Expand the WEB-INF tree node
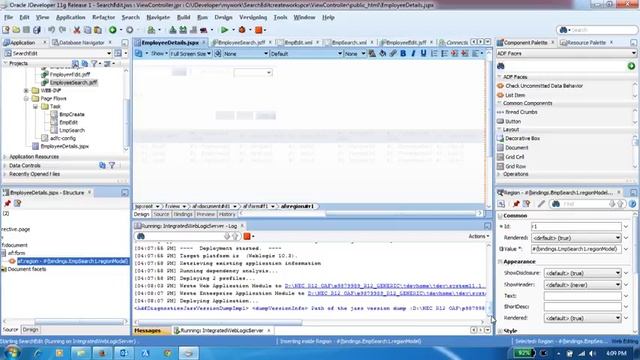 point(26,90)
